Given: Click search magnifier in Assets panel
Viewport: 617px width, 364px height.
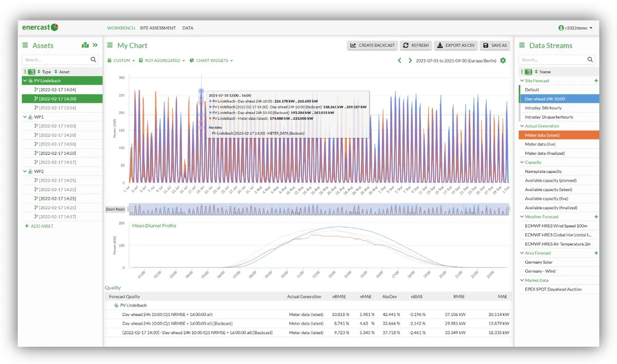Looking at the screenshot, I should [93, 60].
